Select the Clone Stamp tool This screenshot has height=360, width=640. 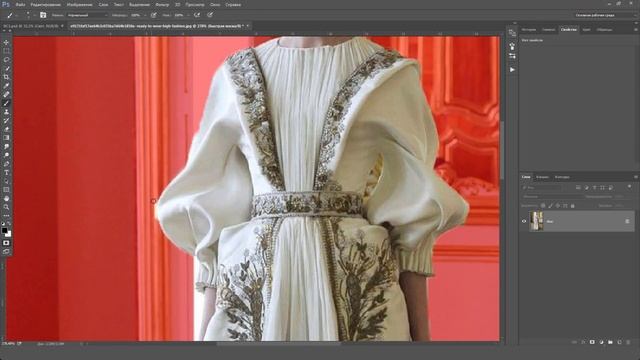6,112
